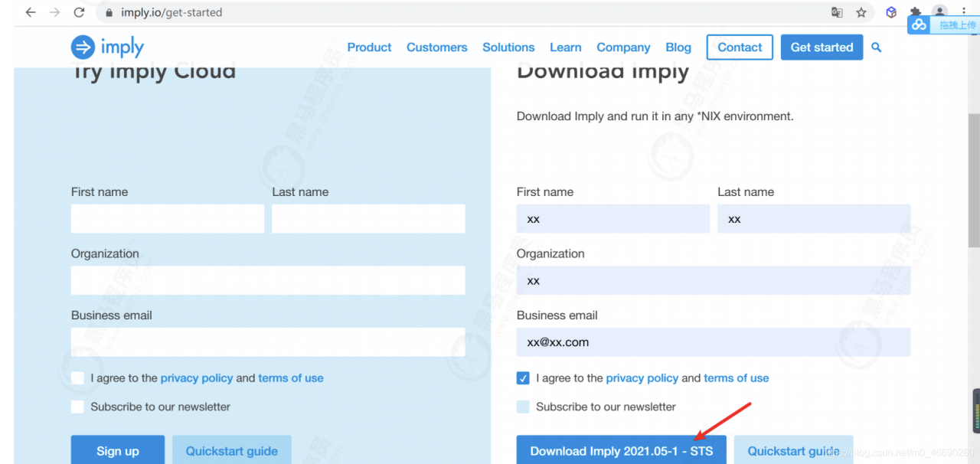Click the Imply logo in the header
980x464 pixels.
pos(107,47)
